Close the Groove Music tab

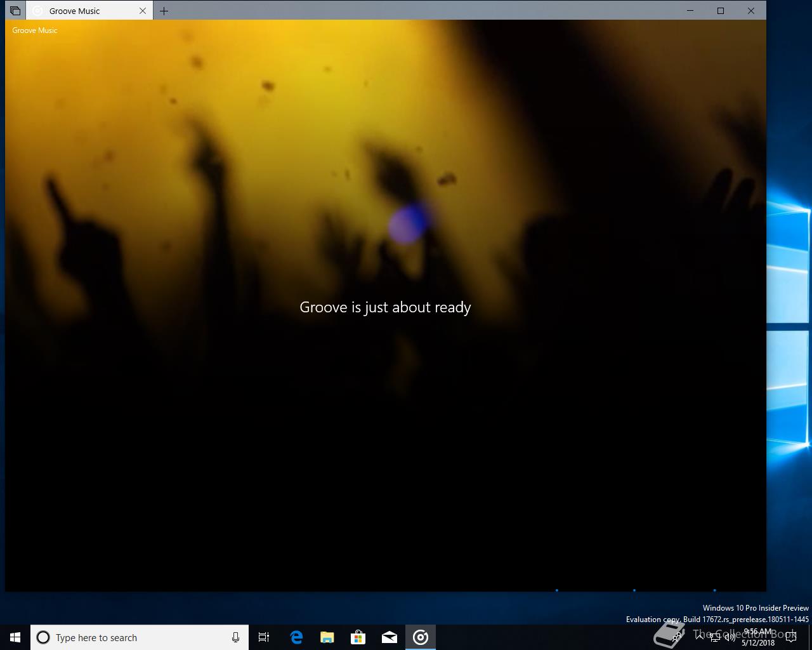tap(143, 11)
